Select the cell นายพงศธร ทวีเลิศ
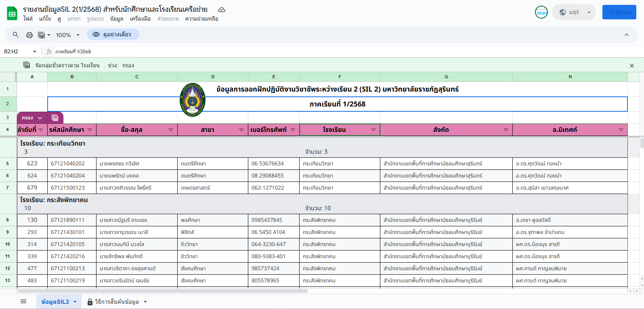644x309 pixels. point(137,163)
